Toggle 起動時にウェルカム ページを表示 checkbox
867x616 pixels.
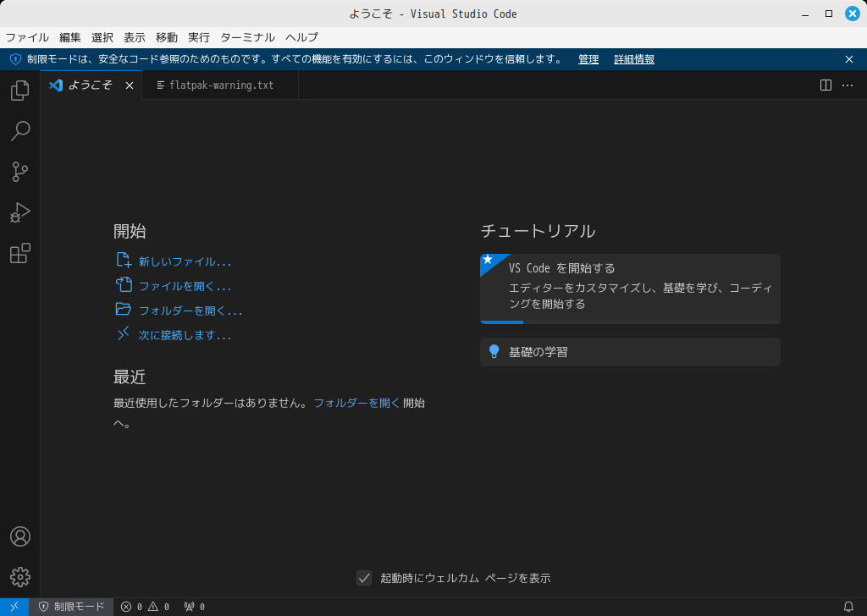point(364,578)
